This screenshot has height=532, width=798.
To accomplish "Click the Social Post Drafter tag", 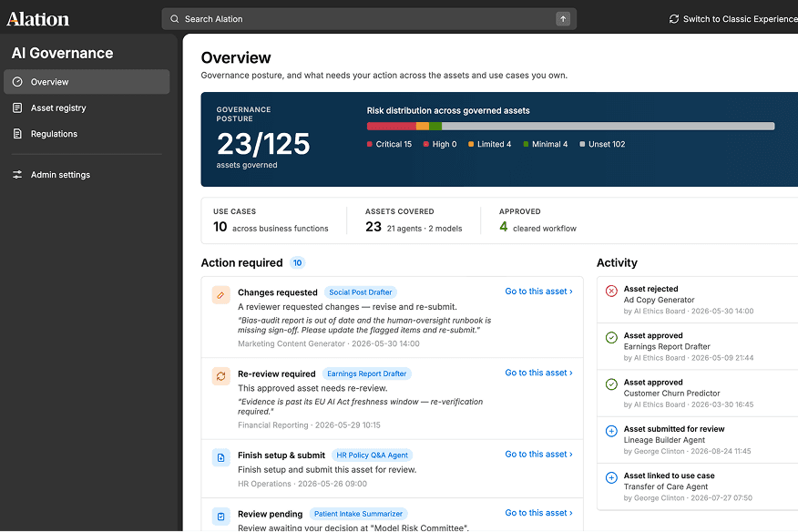I will tap(361, 292).
